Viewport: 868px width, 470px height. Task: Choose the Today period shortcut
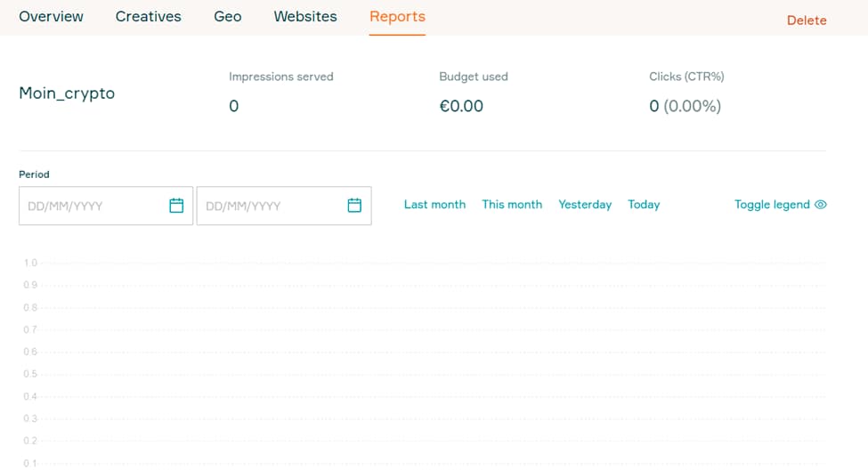point(644,205)
